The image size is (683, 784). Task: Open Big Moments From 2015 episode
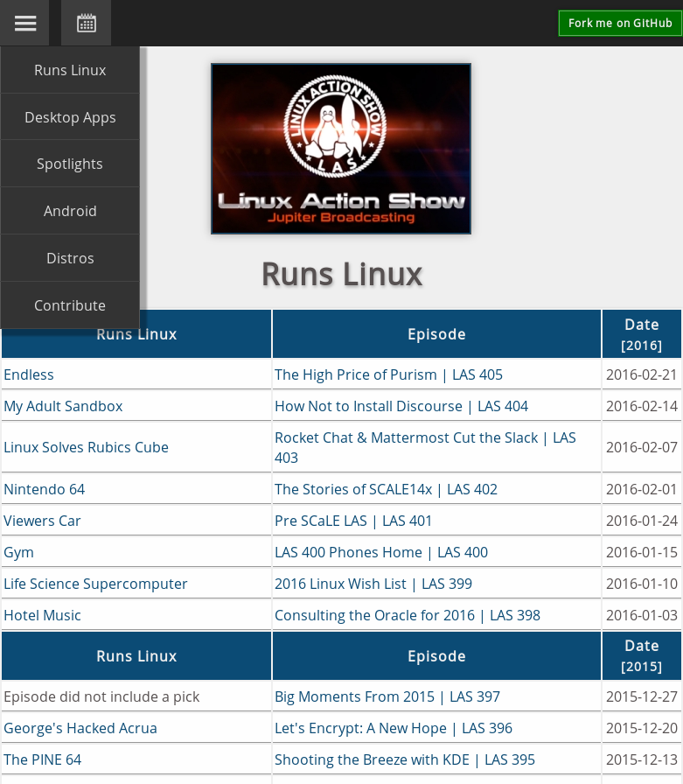pyautogui.click(x=387, y=696)
